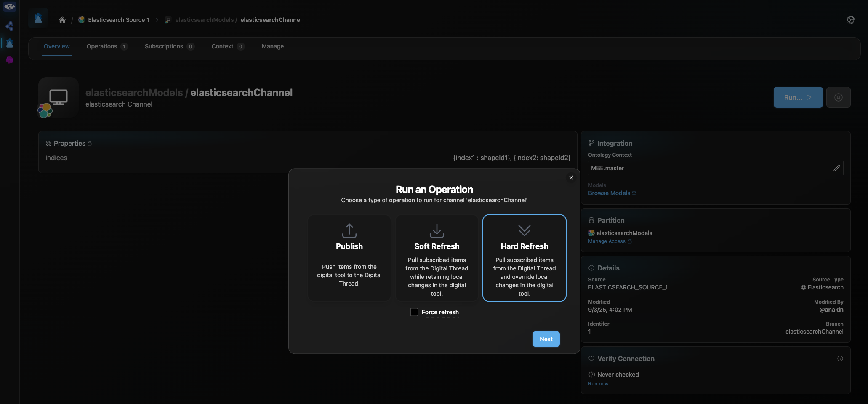Click the Verify Connection info icon
868x404 pixels.
coord(840,359)
